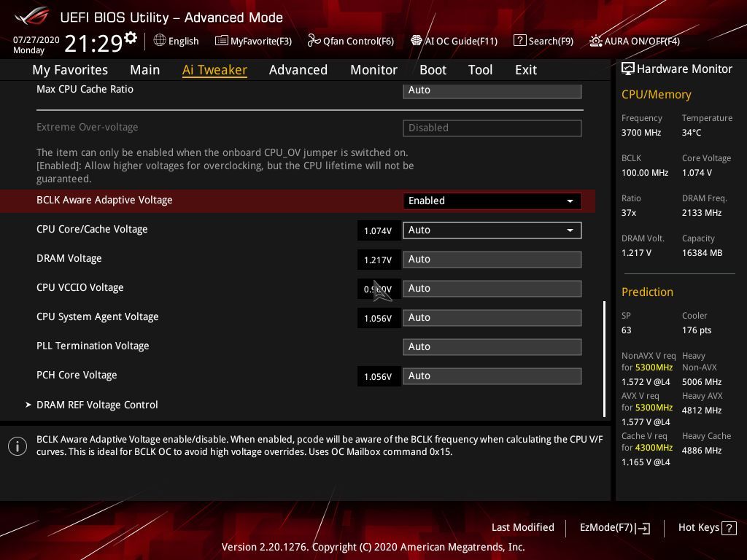Switch to the Boot tab
This screenshot has width=747, height=560.
(433, 70)
